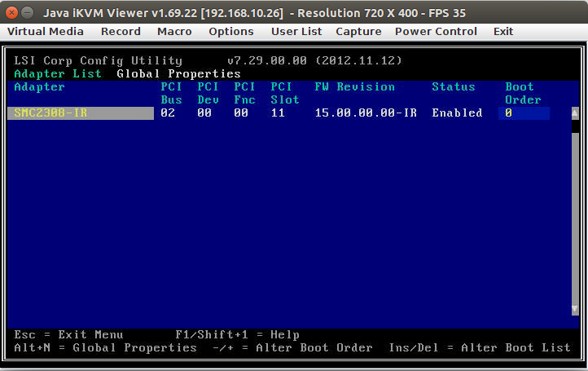
Task: Click Alt+N = Global Properties hint
Action: 105,347
